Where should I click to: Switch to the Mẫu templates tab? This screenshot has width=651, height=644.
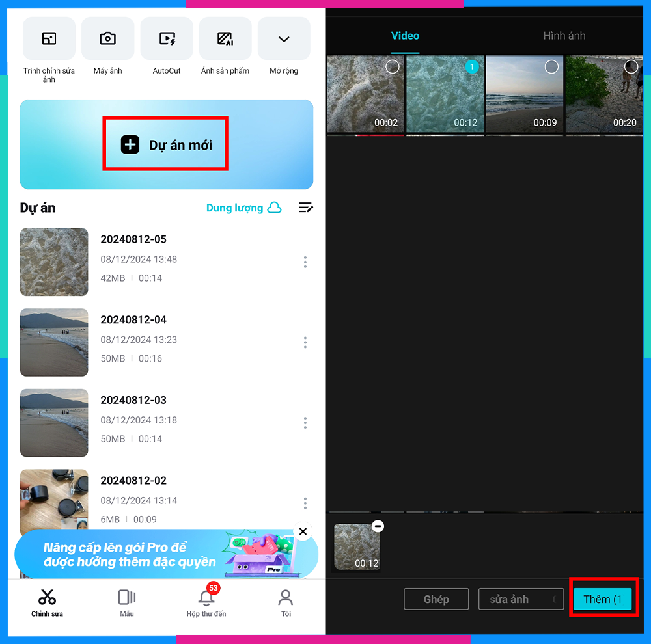[x=127, y=603]
